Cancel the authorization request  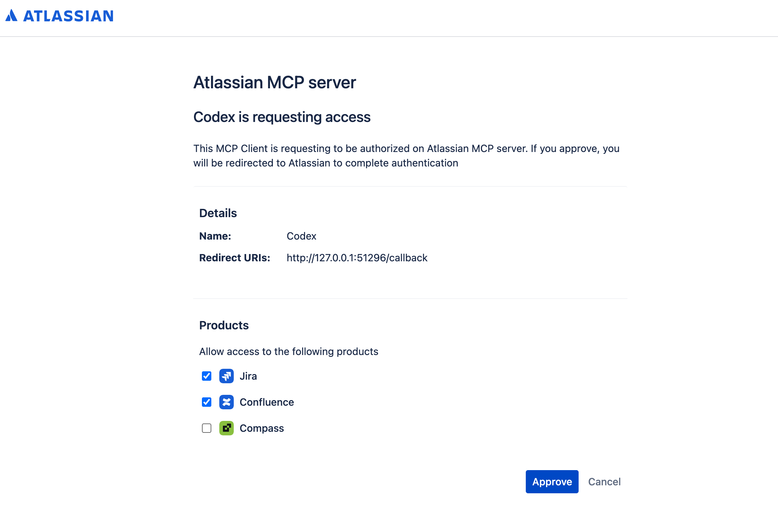point(604,482)
